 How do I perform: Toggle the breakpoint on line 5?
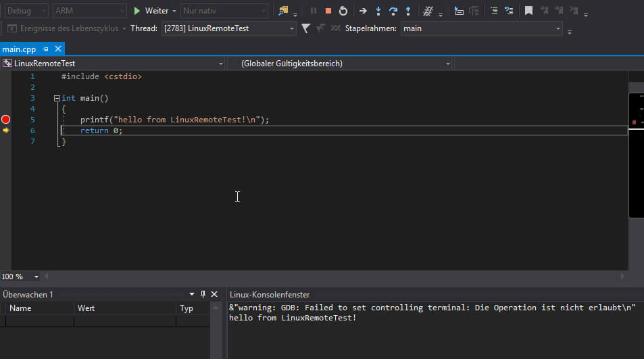click(x=6, y=120)
